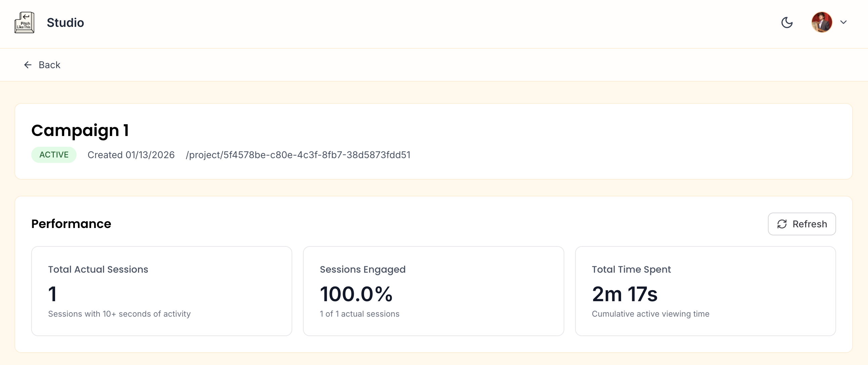Click the Created 01/13/2026 date text
Screen dimensions: 868x365
[x=131, y=155]
